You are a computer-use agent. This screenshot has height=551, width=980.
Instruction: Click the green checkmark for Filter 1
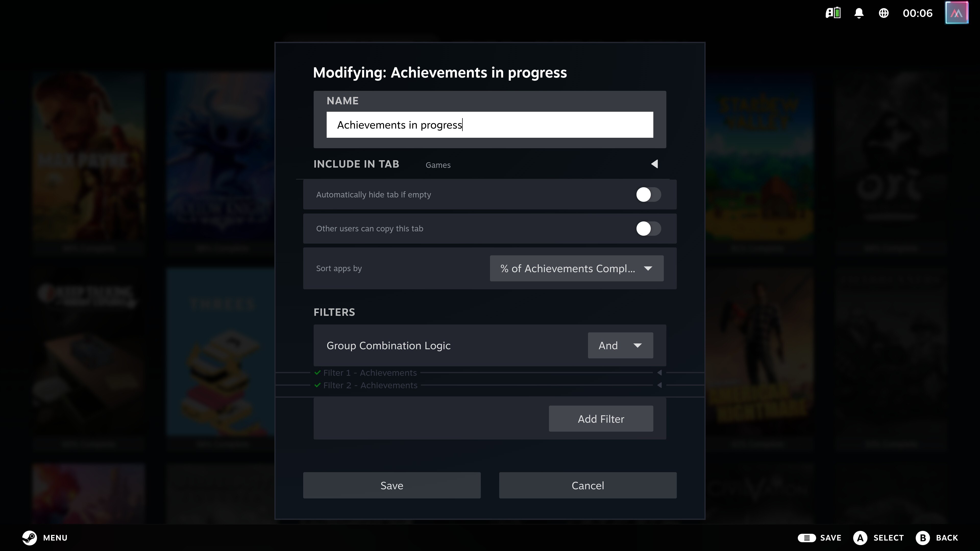pyautogui.click(x=317, y=373)
